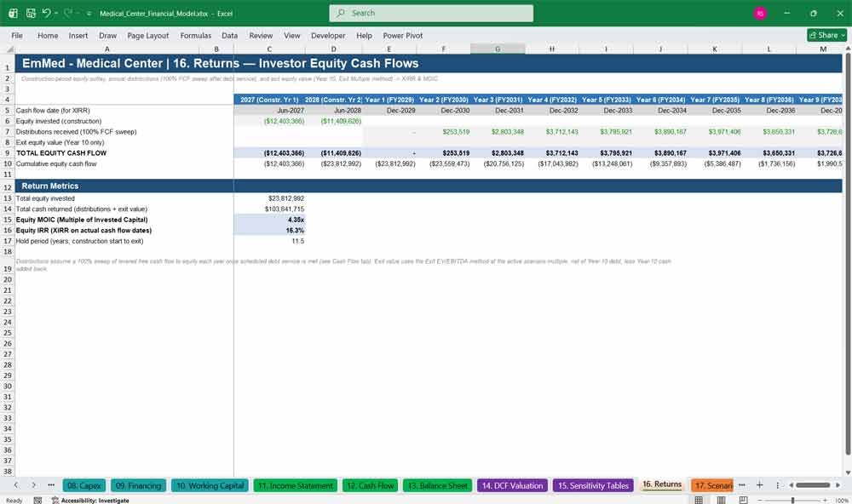This screenshot has width=852, height=504.
Task: Open the Developer ribbon tab
Action: (328, 35)
